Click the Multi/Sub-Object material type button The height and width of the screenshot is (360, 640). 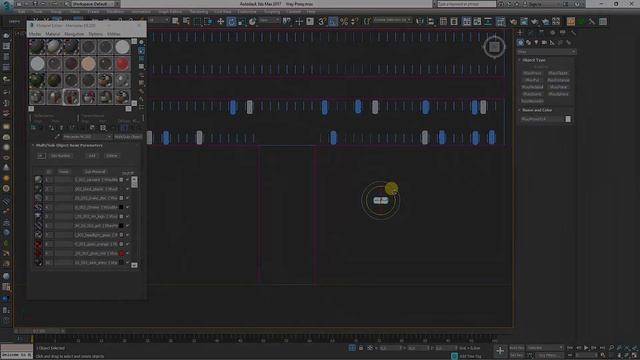(128, 137)
